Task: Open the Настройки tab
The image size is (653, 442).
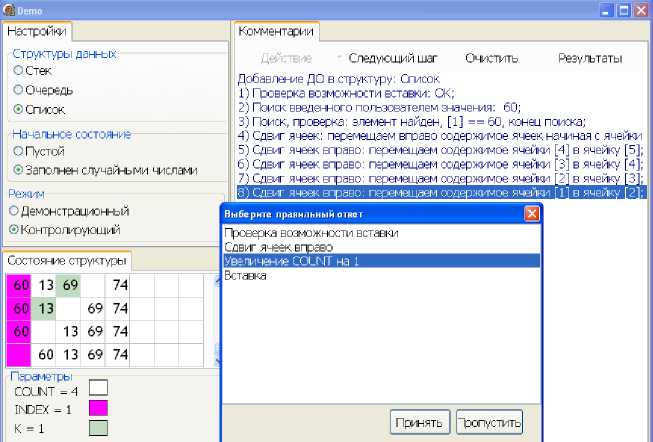Action: (37, 32)
